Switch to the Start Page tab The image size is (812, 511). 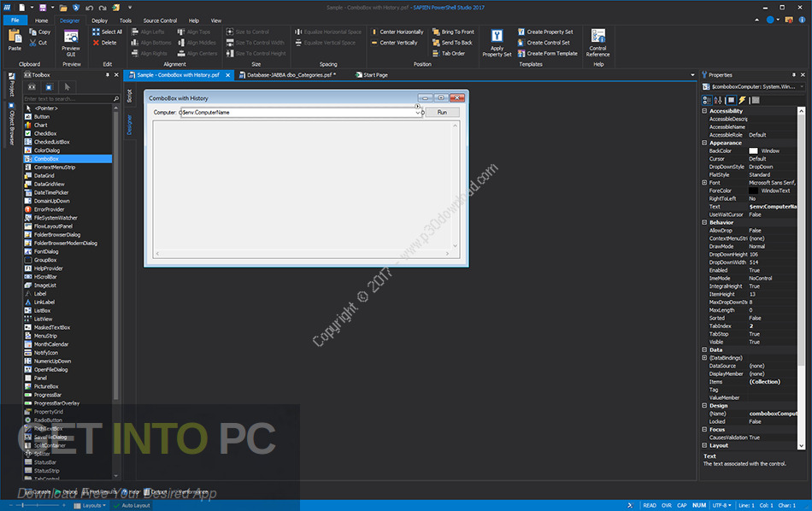coord(371,75)
